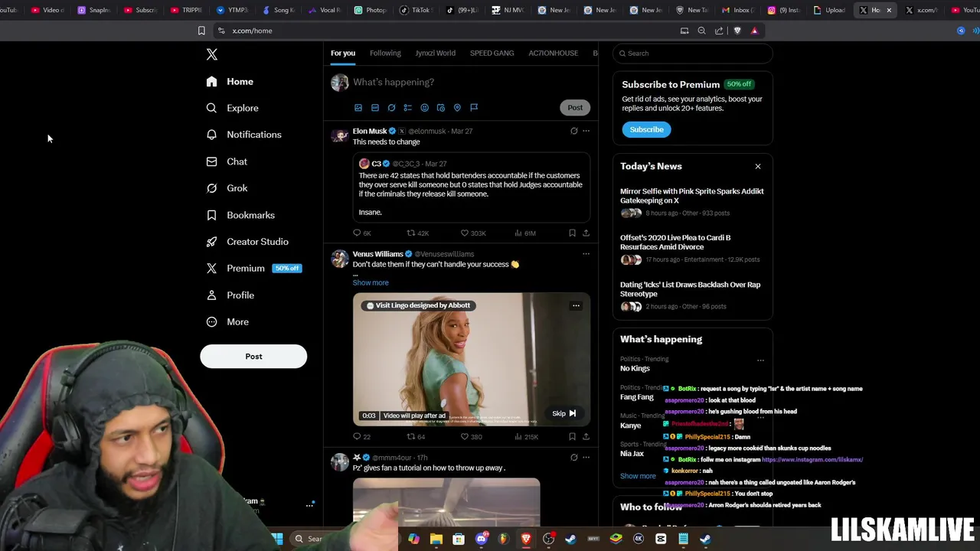Viewport: 980px width, 551px height.
Task: Open Premium in the sidebar
Action: pyautogui.click(x=253, y=269)
